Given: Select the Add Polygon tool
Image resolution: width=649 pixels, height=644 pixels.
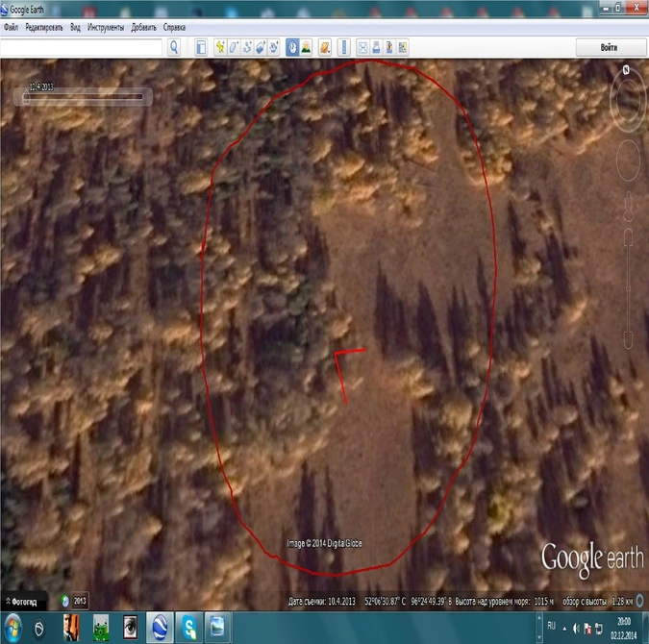Looking at the screenshot, I should (234, 47).
